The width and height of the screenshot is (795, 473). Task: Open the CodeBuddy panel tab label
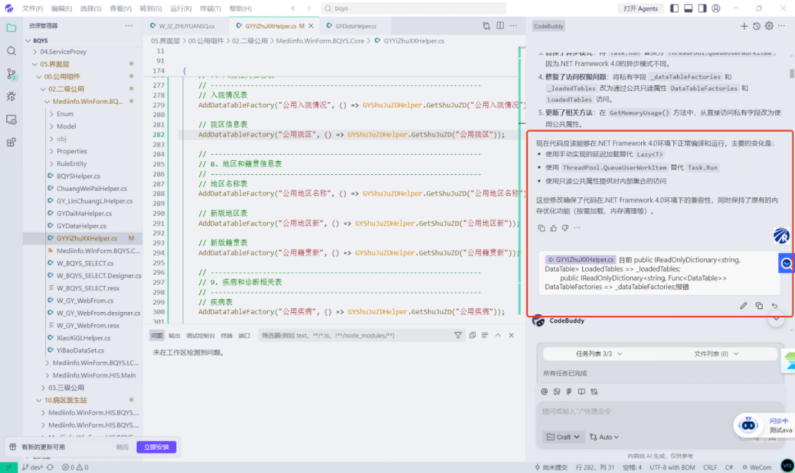[x=549, y=26]
